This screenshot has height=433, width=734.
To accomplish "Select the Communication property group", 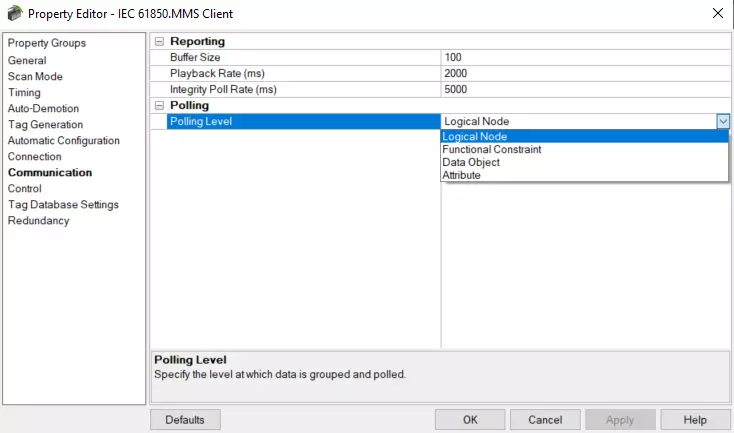I will (x=50, y=172).
